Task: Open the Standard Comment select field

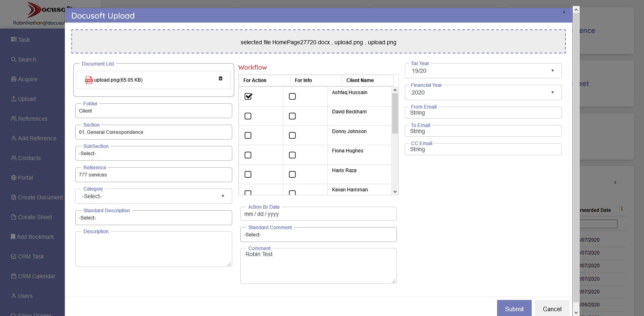Action: click(x=318, y=235)
